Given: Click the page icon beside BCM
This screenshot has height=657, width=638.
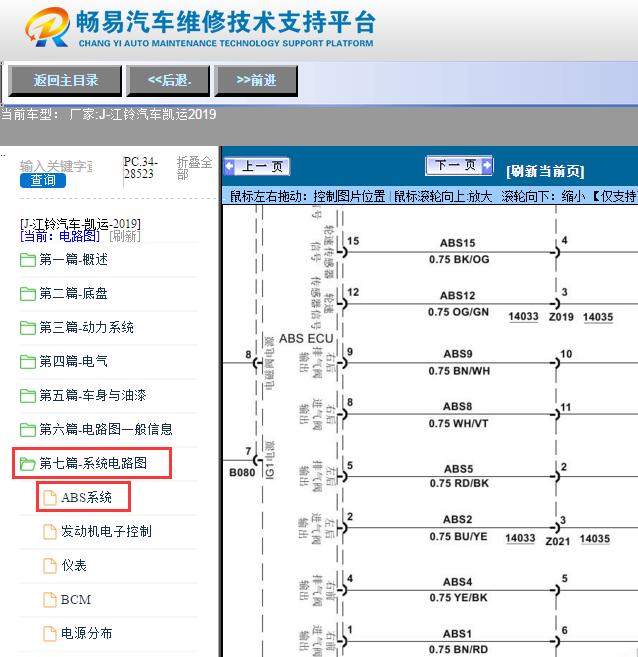Looking at the screenshot, I should pyautogui.click(x=50, y=599).
